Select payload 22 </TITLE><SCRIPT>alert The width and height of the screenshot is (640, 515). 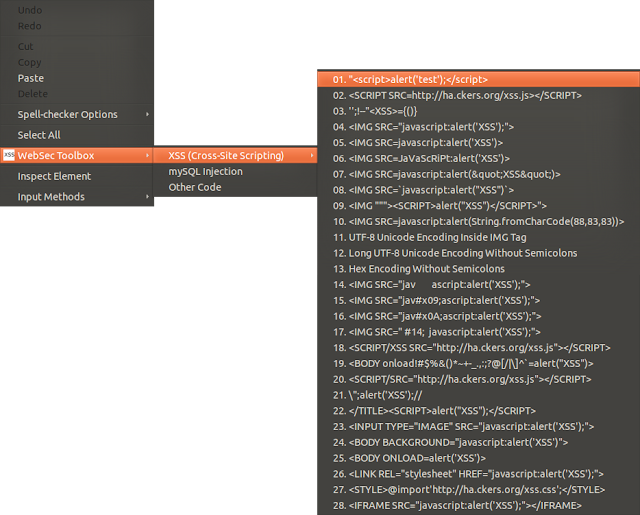coord(478,411)
